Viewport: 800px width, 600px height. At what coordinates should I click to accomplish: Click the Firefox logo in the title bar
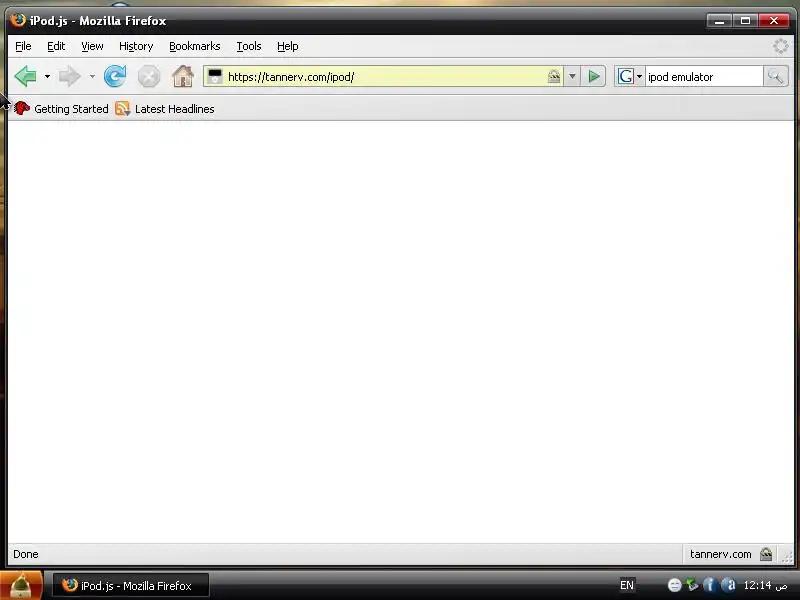pyautogui.click(x=18, y=20)
